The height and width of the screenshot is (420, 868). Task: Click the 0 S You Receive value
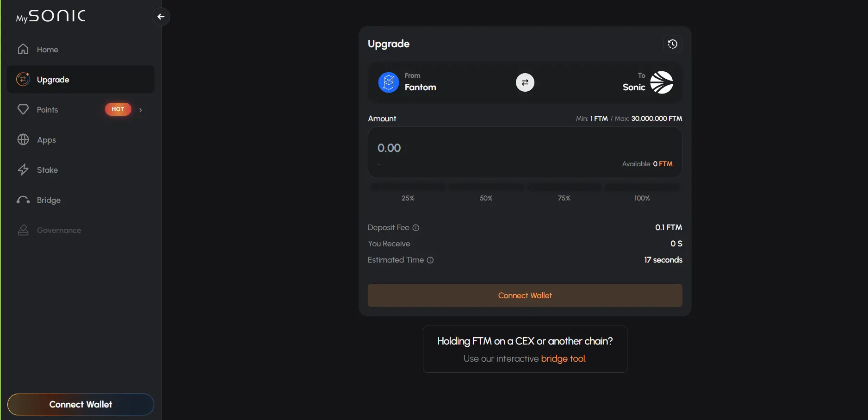(676, 244)
